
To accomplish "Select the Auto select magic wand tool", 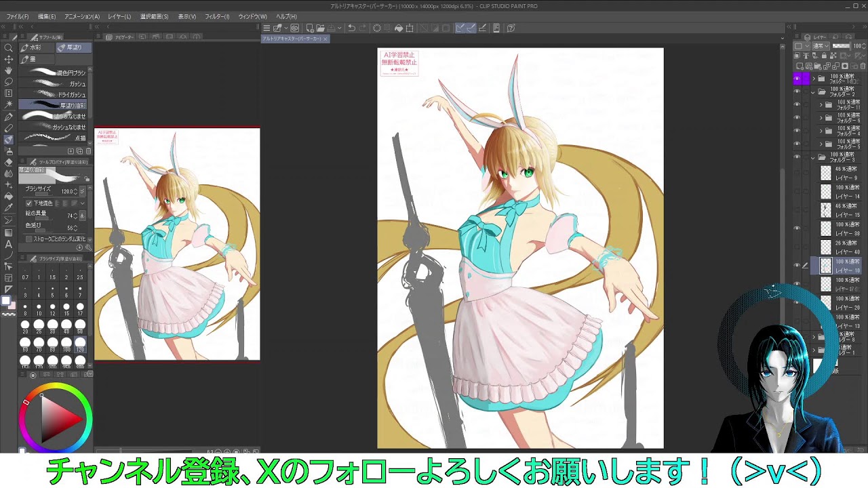I will coord(8,104).
